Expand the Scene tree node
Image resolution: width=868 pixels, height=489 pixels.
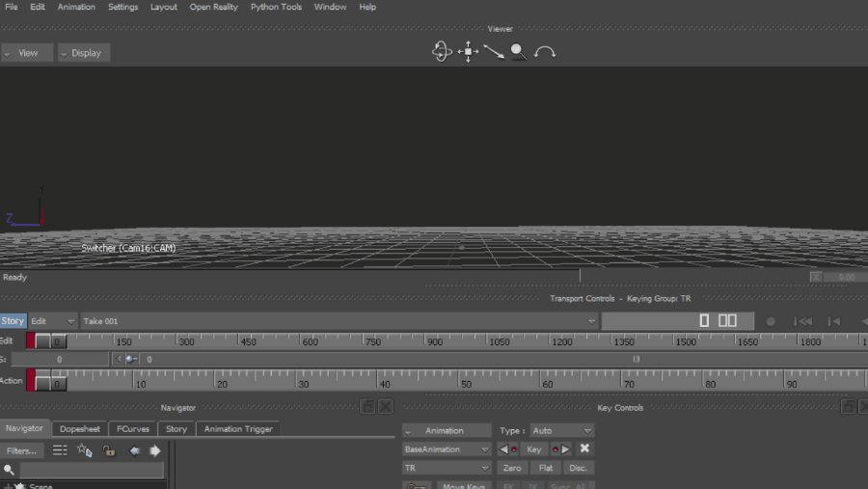pos(7,486)
